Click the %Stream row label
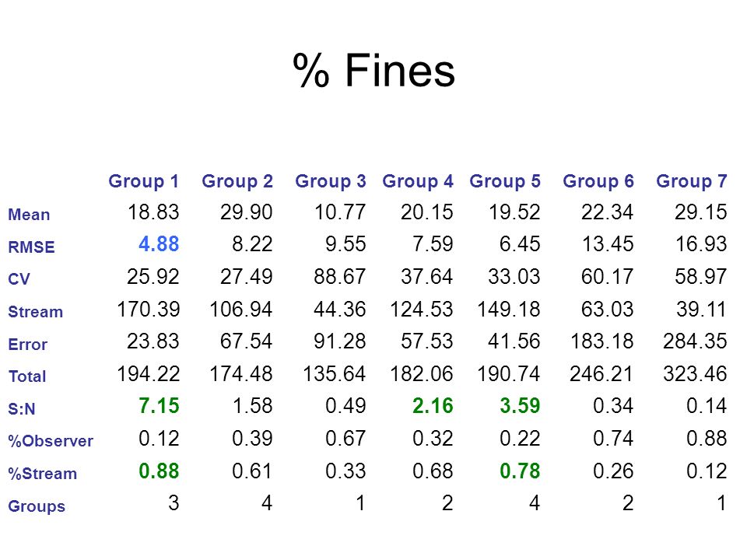Screen dimensions: 747x560 [x=42, y=474]
